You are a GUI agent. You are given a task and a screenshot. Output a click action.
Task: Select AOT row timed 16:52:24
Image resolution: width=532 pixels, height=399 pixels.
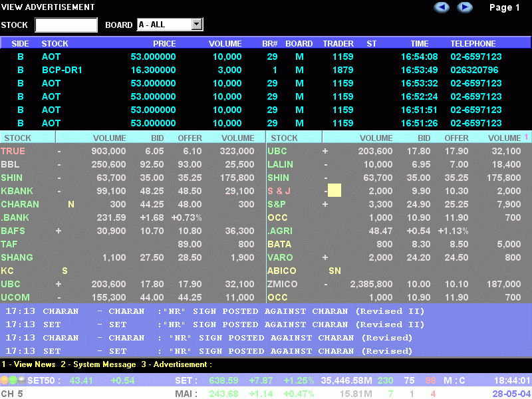[x=266, y=96]
